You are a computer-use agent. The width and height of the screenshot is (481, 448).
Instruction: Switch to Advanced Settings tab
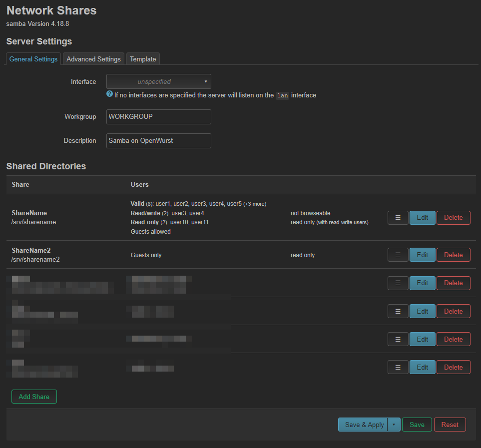coord(93,59)
